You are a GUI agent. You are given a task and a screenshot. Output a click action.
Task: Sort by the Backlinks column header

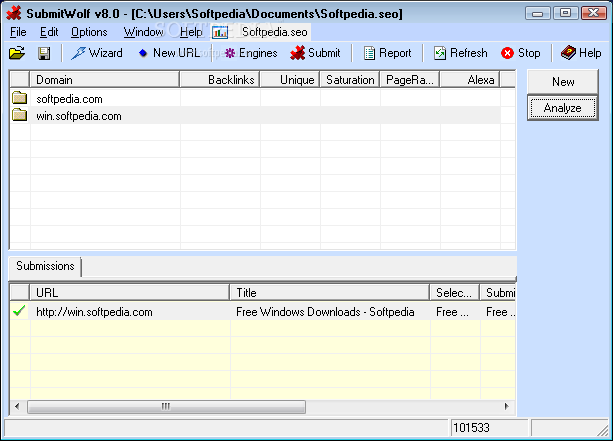[220, 80]
